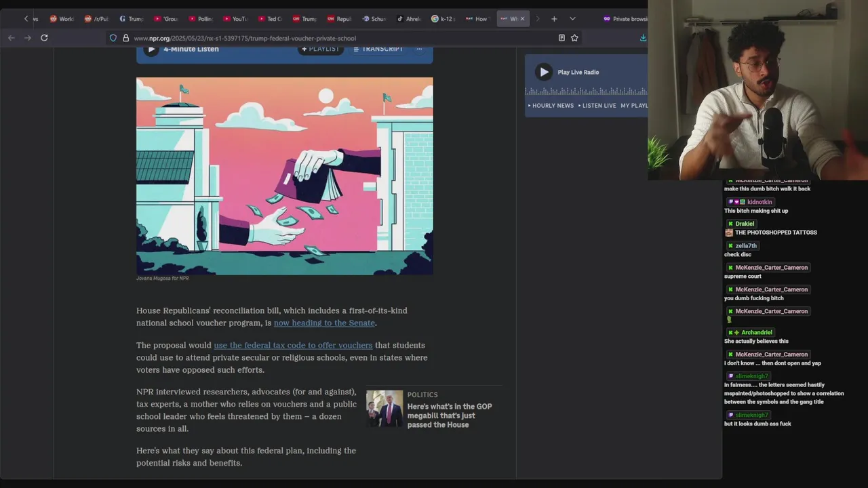Open 'use the federal tax code' link

pyautogui.click(x=293, y=346)
